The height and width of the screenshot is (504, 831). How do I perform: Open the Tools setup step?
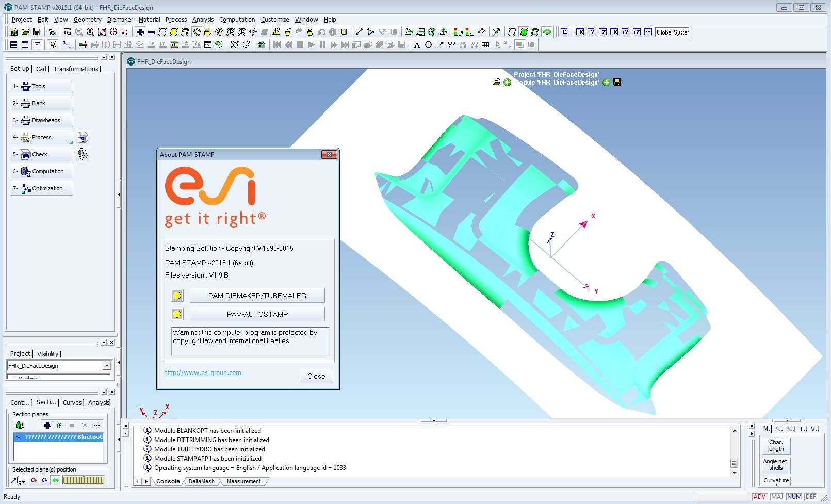(x=42, y=86)
